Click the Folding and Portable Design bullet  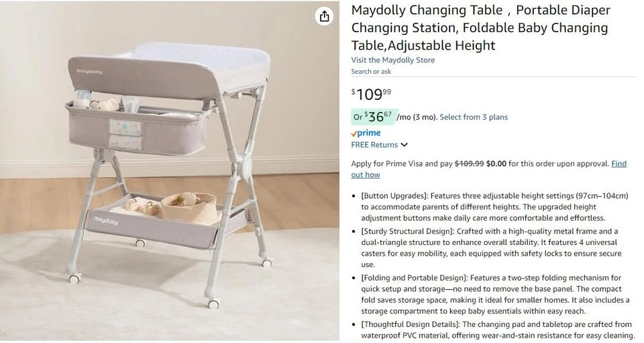494,294
